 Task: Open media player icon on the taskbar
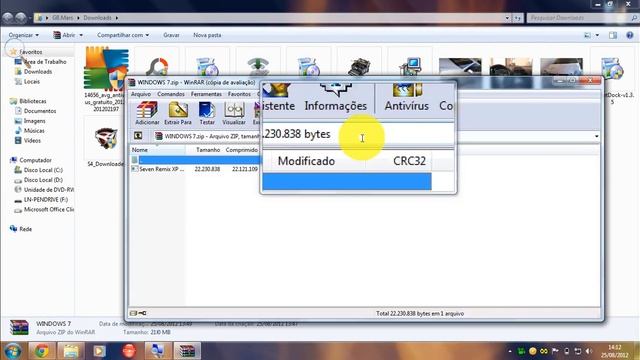(x=100, y=351)
